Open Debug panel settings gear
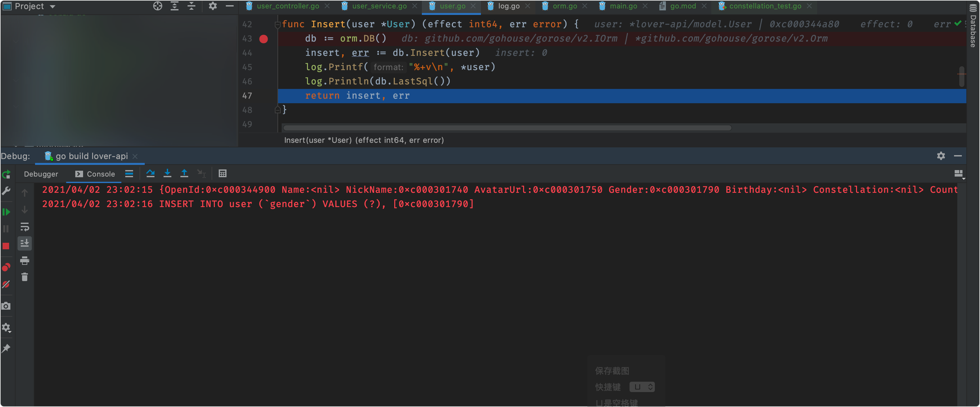Image resolution: width=980 pixels, height=407 pixels. coord(940,156)
